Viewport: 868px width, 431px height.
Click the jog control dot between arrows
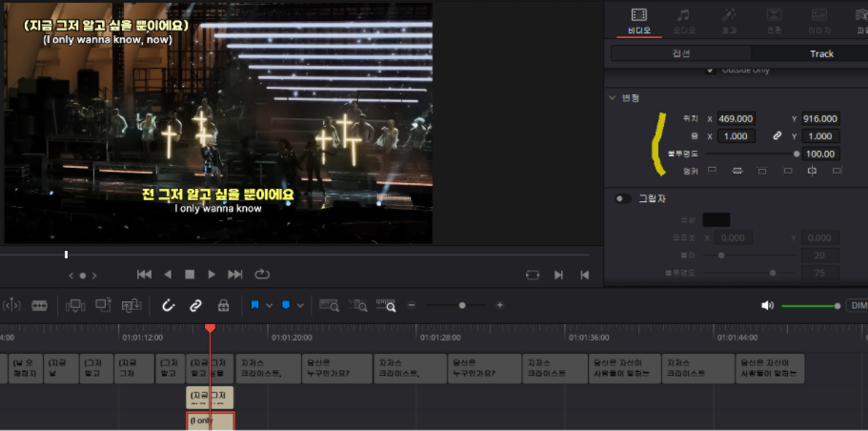click(x=83, y=276)
